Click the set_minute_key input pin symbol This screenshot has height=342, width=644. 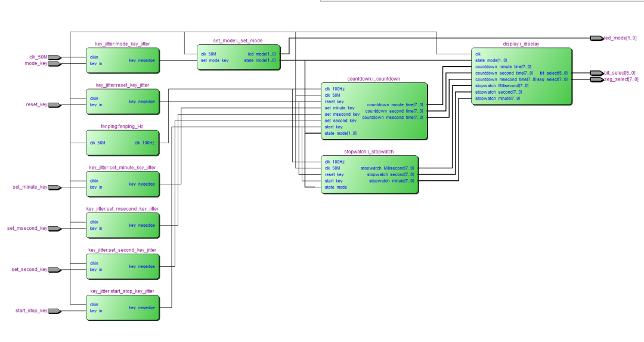point(54,187)
